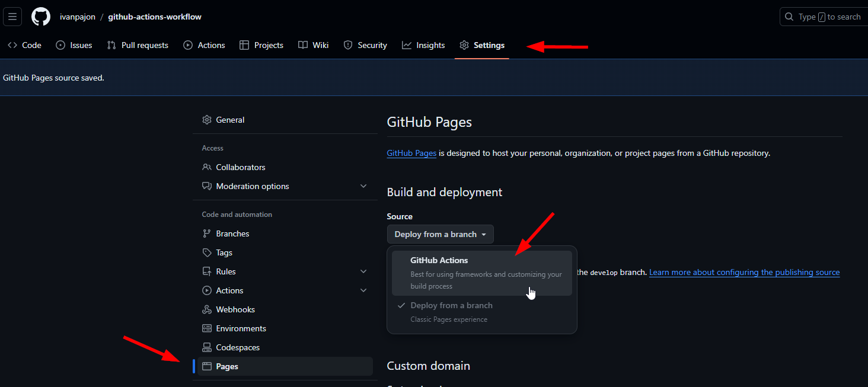The height and width of the screenshot is (387, 868).
Task: Click the Moderation options comment icon
Action: [207, 186]
